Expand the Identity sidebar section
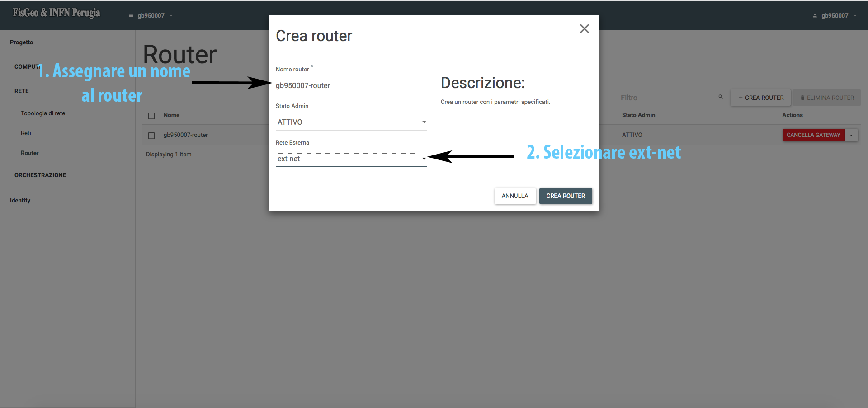 point(20,200)
